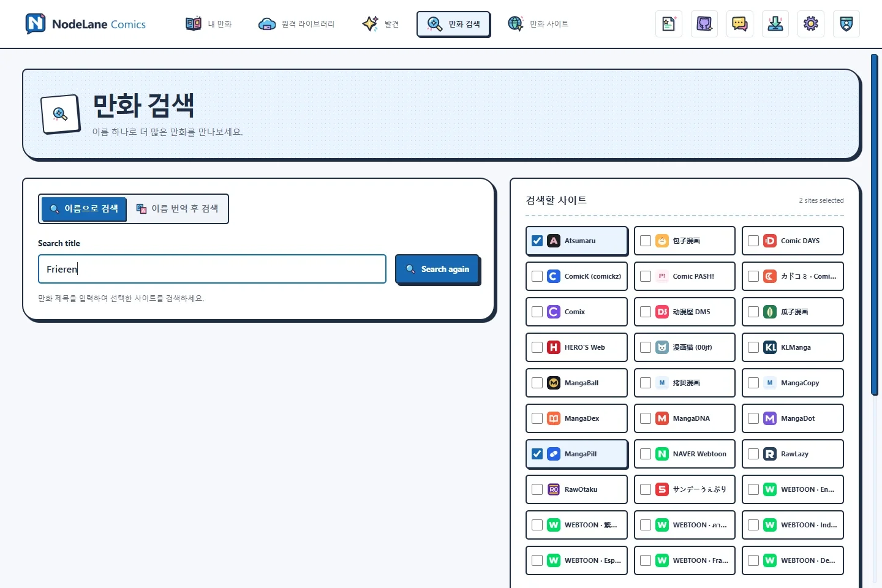Click the ComicK blue C logo icon
This screenshot has width=882, height=588.
click(554, 276)
